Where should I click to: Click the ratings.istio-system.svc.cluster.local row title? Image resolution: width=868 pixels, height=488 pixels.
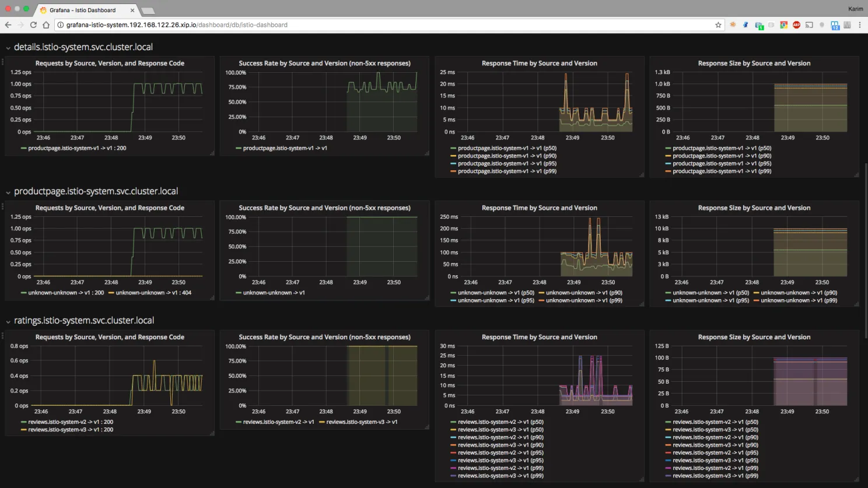coord(84,321)
